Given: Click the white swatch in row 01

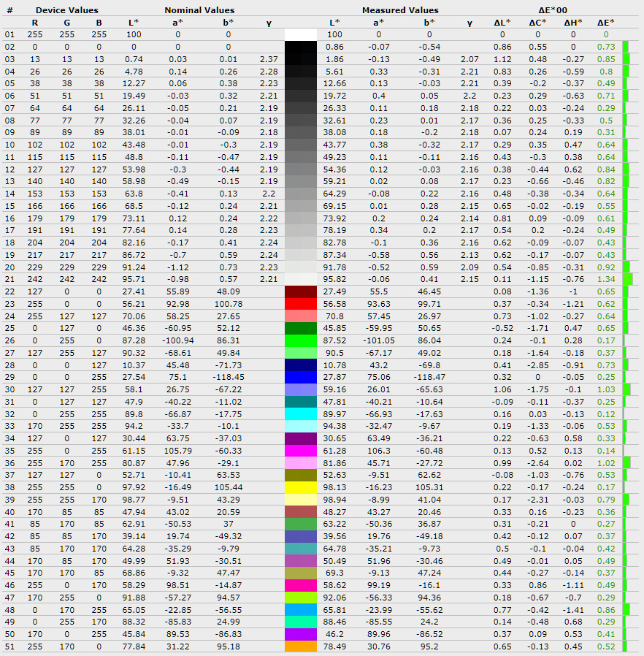Looking at the screenshot, I should coord(300,34).
